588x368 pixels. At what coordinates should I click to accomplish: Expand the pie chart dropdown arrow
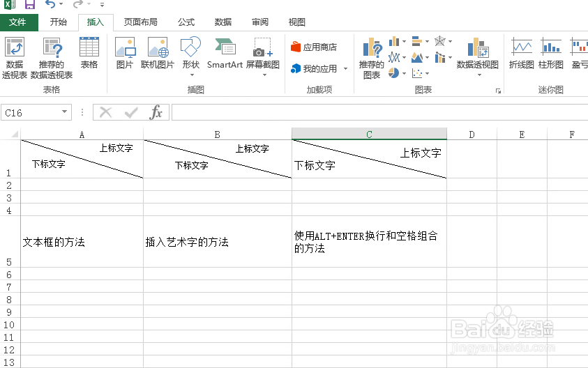pos(404,73)
